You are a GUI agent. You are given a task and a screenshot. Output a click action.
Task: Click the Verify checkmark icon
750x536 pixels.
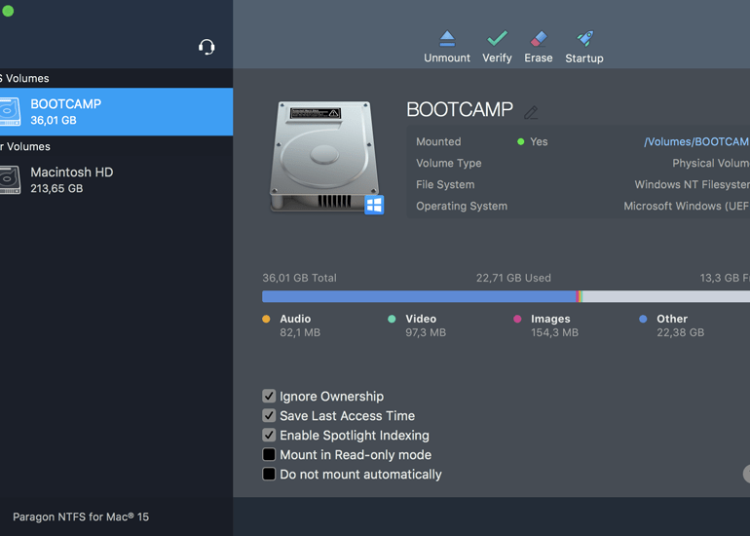[x=497, y=40]
